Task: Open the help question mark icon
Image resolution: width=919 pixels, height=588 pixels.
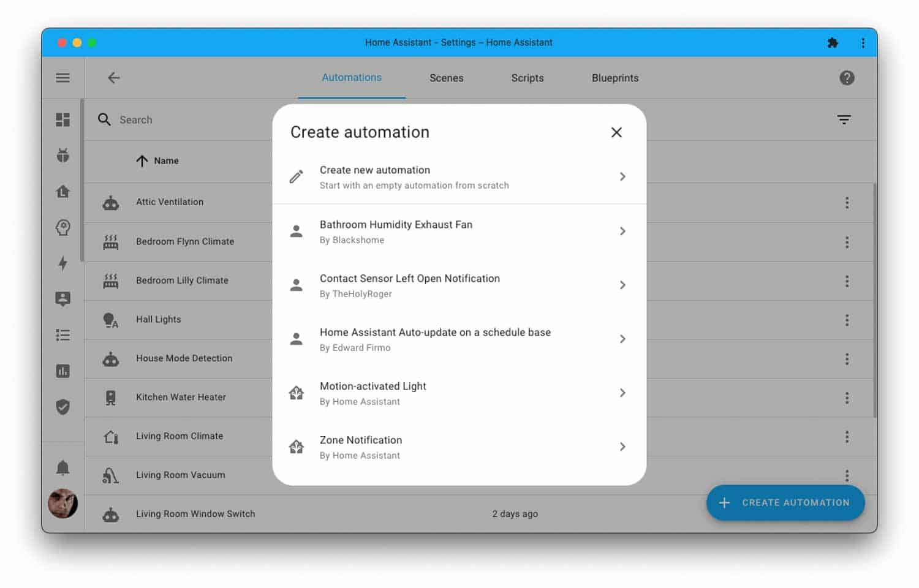Action: [847, 78]
